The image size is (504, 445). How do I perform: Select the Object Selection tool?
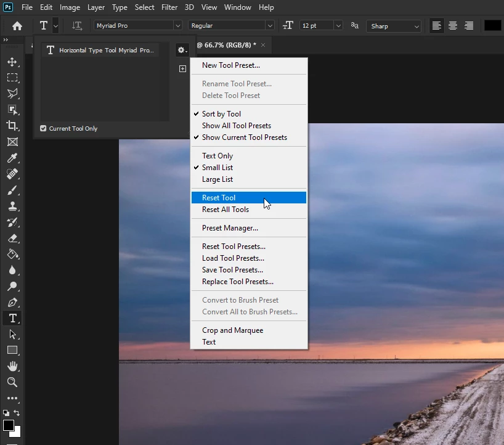12,110
